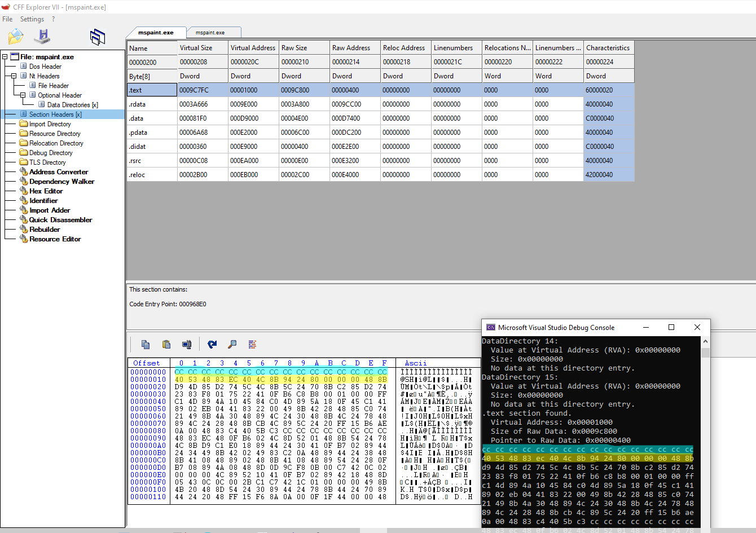This screenshot has width=756, height=533.
Task: Click the Reloc Address column header
Action: 406,48
